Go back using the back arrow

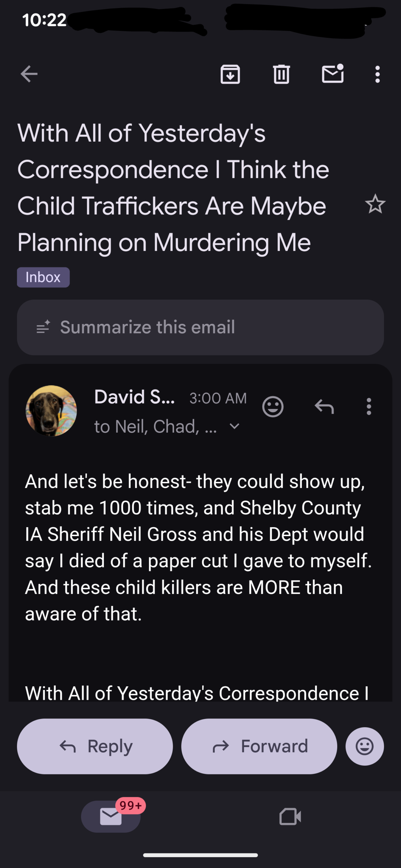tap(29, 74)
